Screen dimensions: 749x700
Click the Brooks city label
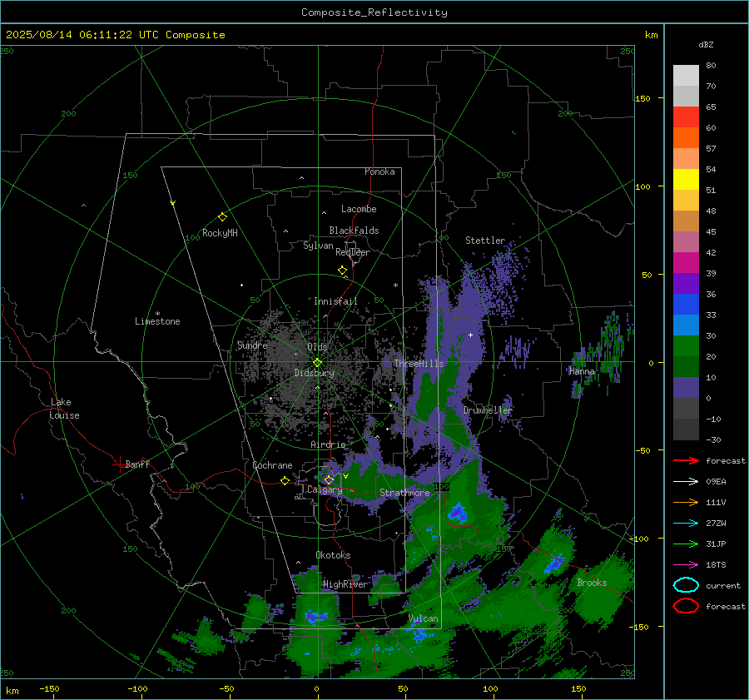pyautogui.click(x=592, y=583)
